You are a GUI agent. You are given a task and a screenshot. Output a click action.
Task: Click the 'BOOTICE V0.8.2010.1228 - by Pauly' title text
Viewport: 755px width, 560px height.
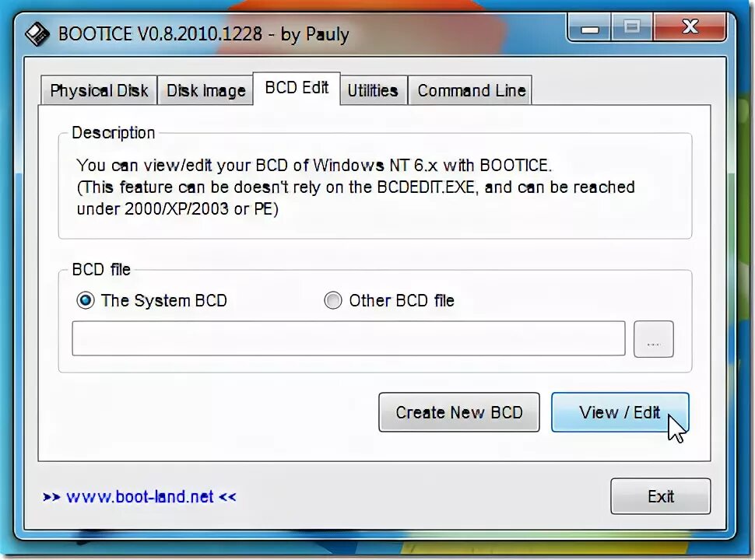point(204,34)
